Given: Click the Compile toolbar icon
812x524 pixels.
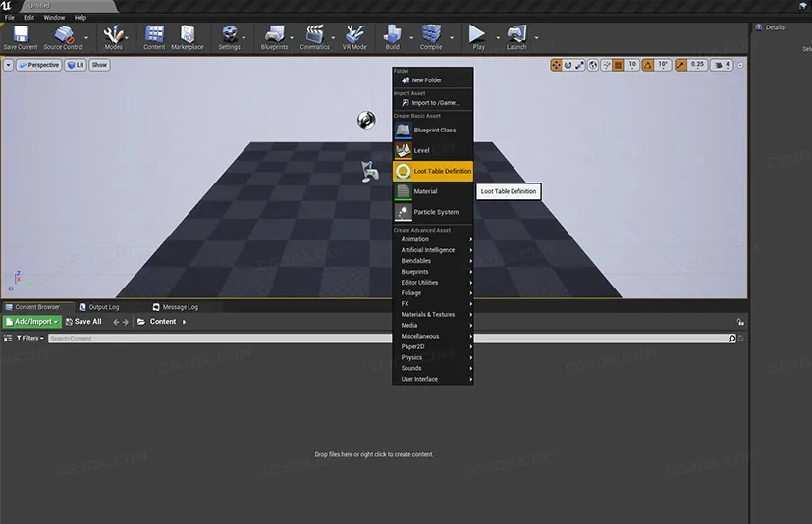Looking at the screenshot, I should [x=431, y=37].
